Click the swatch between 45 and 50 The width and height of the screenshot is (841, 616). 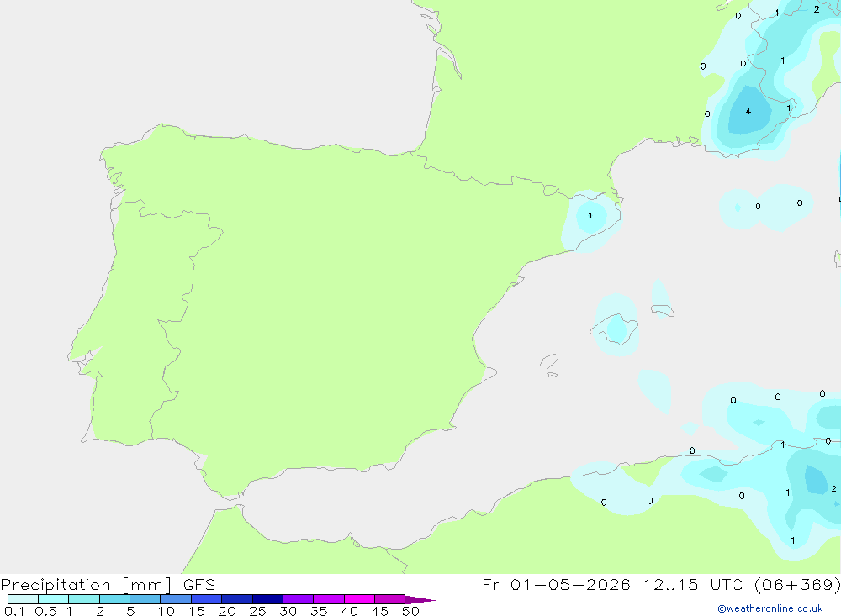tap(389, 599)
